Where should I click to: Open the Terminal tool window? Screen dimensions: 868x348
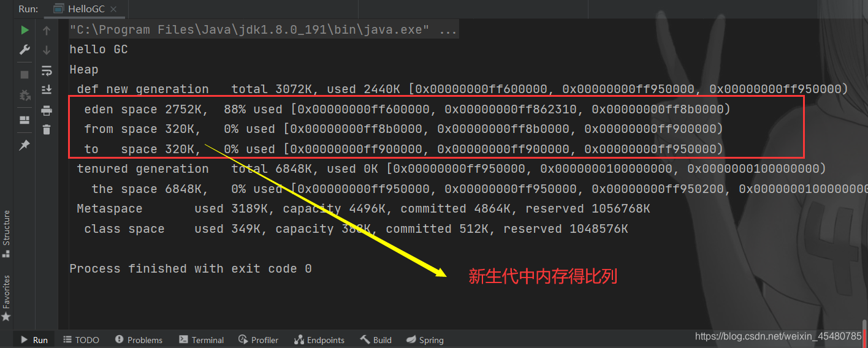click(x=201, y=339)
